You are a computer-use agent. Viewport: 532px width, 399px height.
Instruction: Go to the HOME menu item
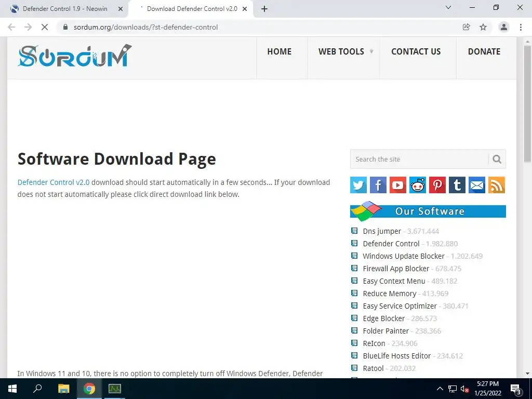279,51
